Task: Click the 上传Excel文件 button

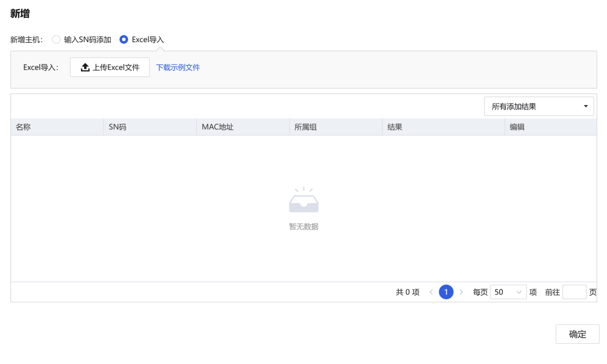Action: tap(110, 68)
